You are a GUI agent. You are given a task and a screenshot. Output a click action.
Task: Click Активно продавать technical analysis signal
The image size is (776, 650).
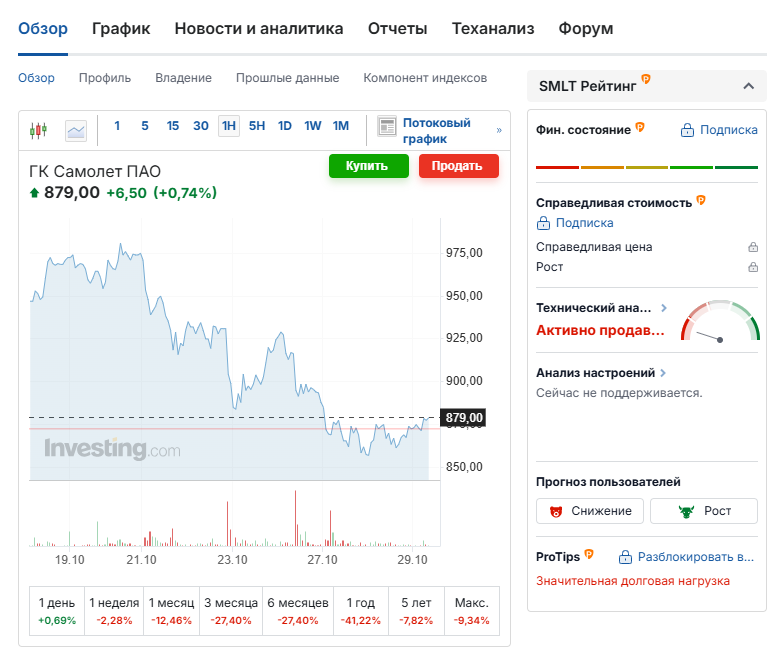[x=600, y=330]
